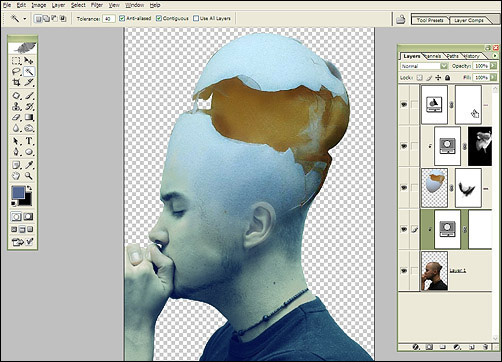Toggle lock image pixels brush icon
The width and height of the screenshot is (502, 362).
click(x=429, y=78)
